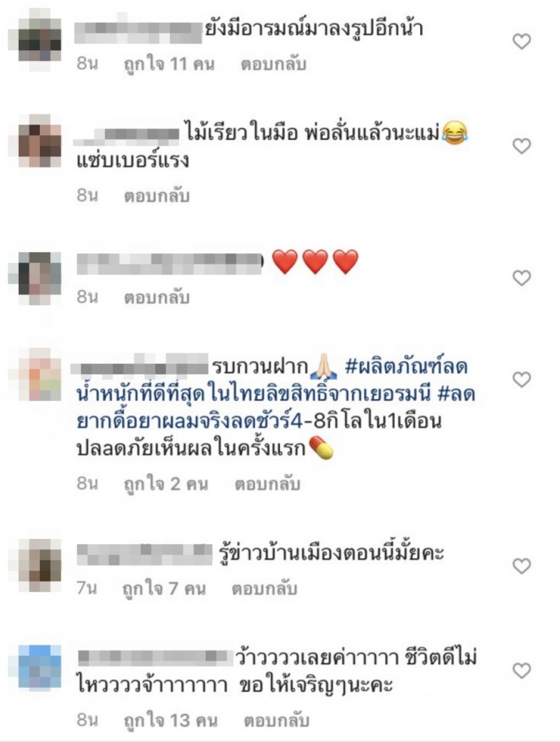Like the three red hearts comment

521,278
